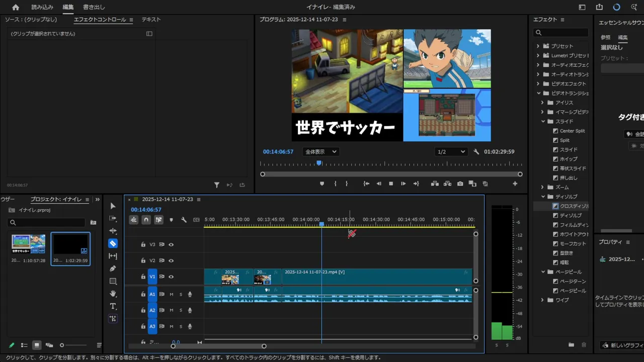Toggle snap magnet in timeline
This screenshot has width=644, height=362.
pos(146,220)
